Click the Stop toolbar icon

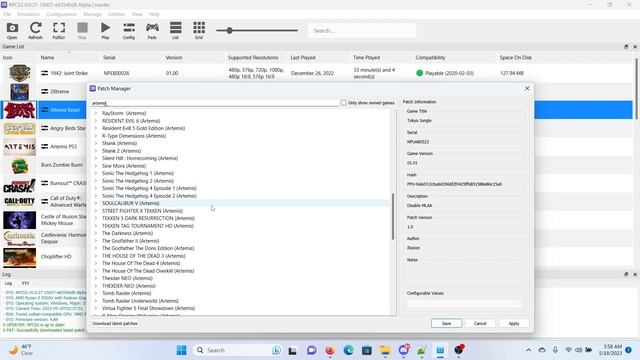[82, 31]
